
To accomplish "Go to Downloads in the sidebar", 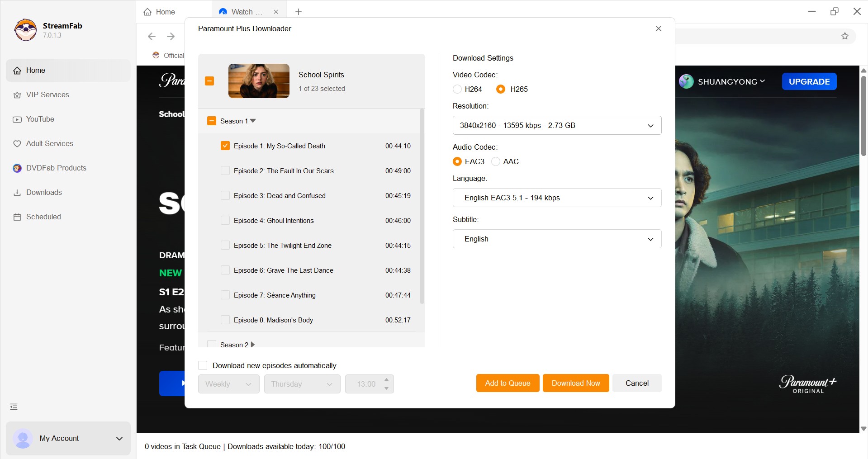I will (x=44, y=193).
